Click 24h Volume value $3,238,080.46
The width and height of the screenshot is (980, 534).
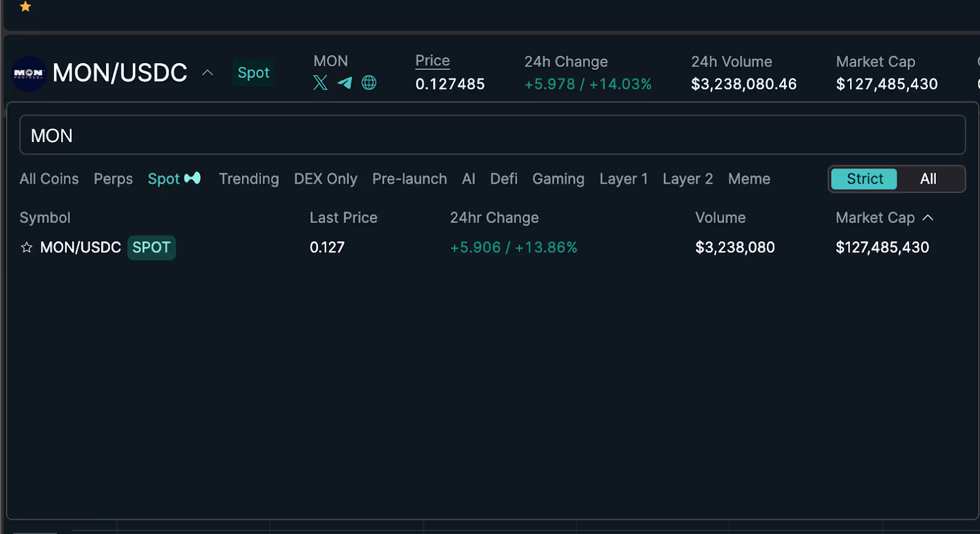744,84
